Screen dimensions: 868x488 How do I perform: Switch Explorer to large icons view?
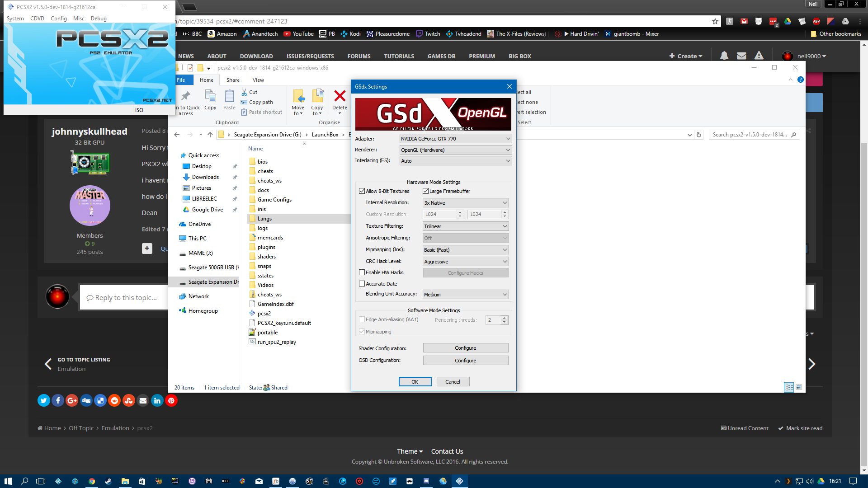pyautogui.click(x=799, y=387)
